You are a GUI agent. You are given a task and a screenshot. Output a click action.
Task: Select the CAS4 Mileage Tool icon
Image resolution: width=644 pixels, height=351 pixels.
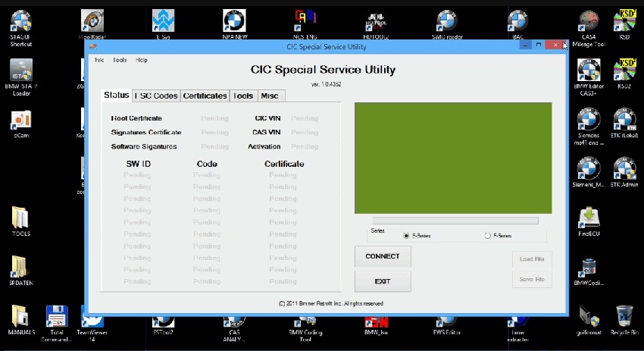(x=589, y=22)
